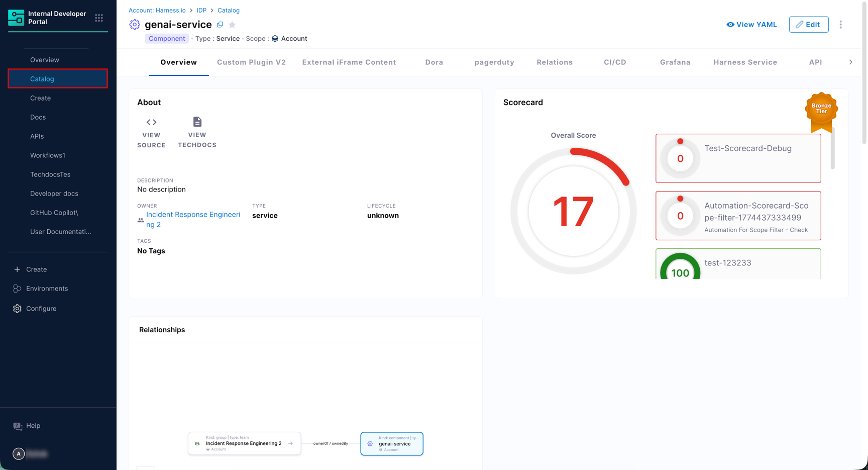The width and height of the screenshot is (868, 470).
Task: Select the Test-Scorecard-Debug scorecard card
Action: tap(737, 158)
